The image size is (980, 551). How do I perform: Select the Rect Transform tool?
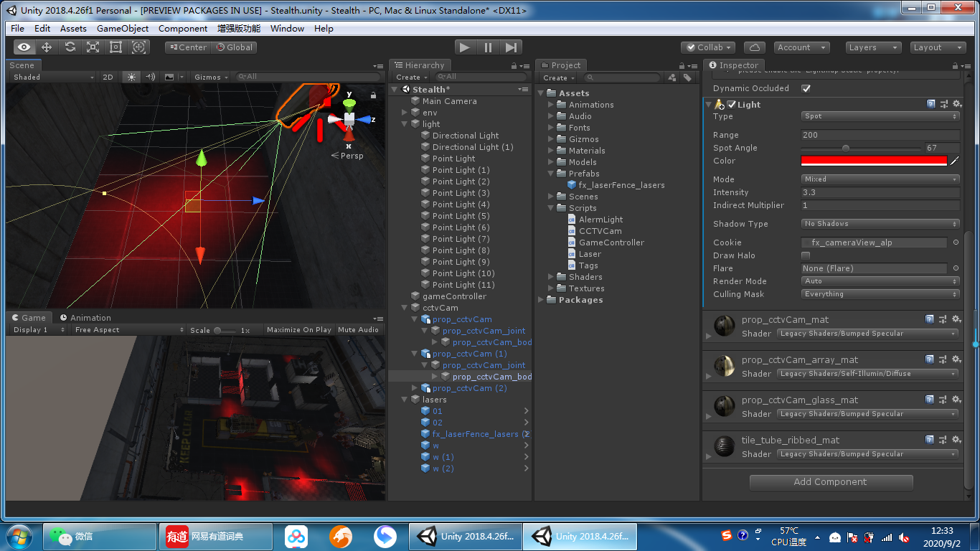(116, 47)
